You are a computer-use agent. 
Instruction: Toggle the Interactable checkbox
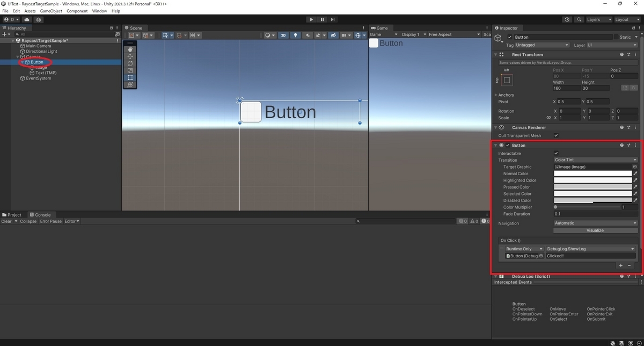click(556, 153)
